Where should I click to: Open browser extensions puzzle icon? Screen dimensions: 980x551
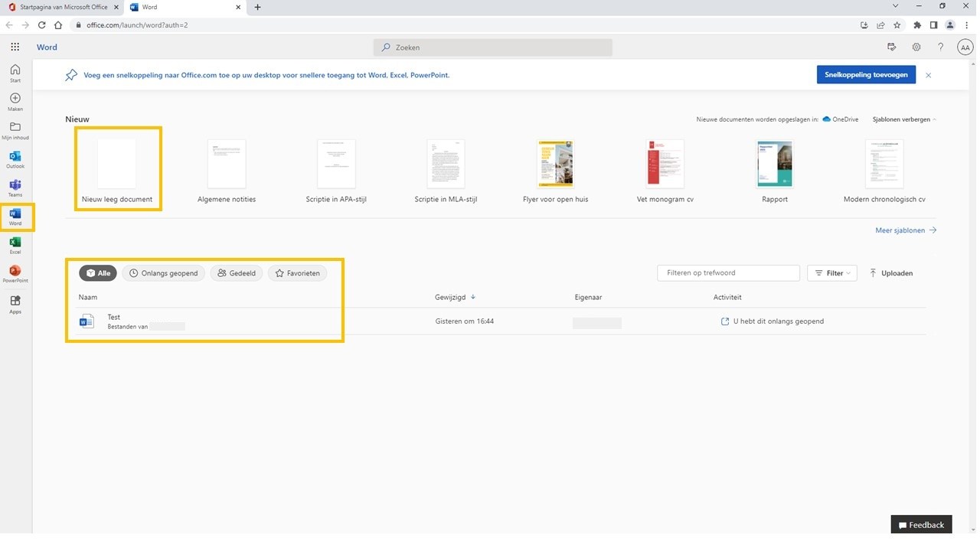[x=917, y=25]
